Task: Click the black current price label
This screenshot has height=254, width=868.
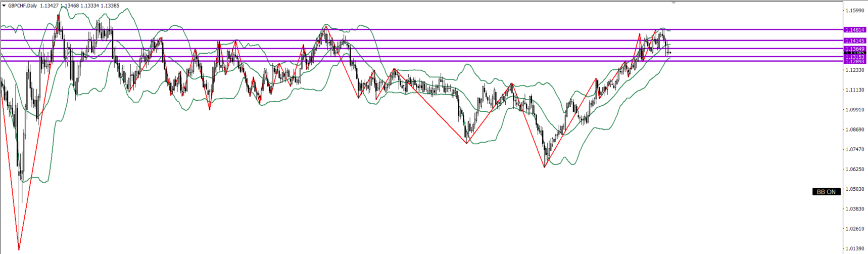Action: click(x=855, y=53)
